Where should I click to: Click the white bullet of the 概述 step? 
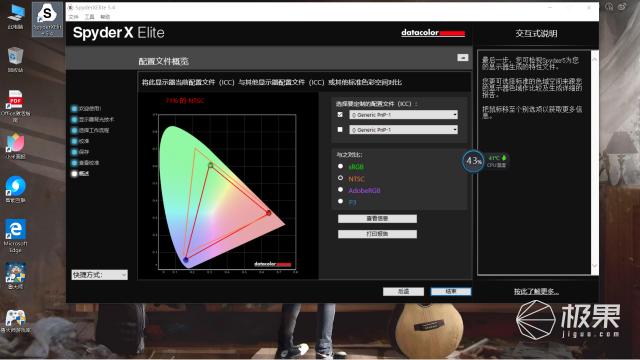point(74,173)
